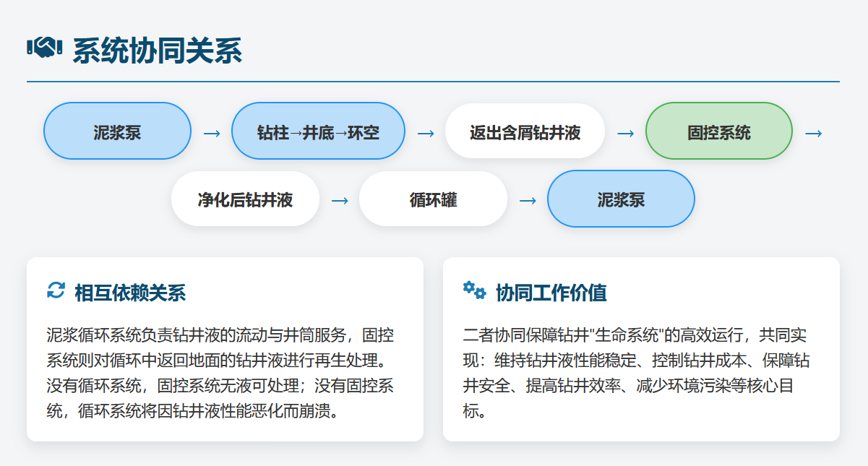The width and height of the screenshot is (868, 466).
Task: Select the 钻柱→井底→环空 flow node
Action: point(318,131)
